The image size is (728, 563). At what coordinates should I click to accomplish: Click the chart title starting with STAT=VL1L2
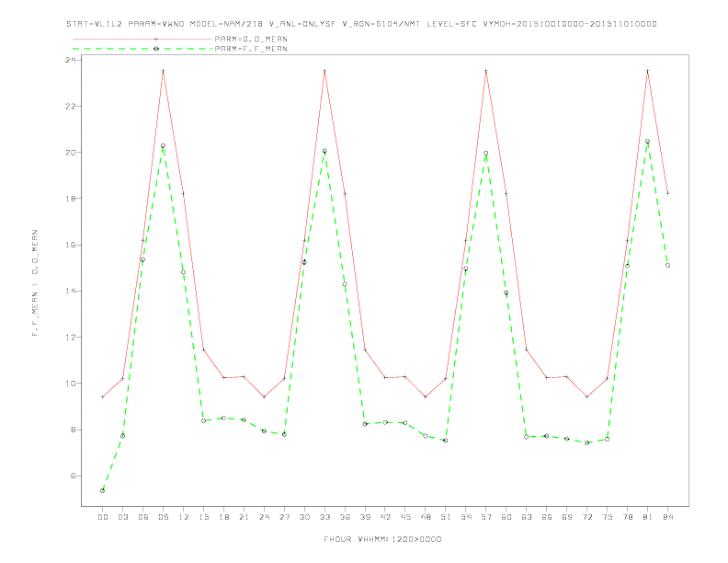361,24
